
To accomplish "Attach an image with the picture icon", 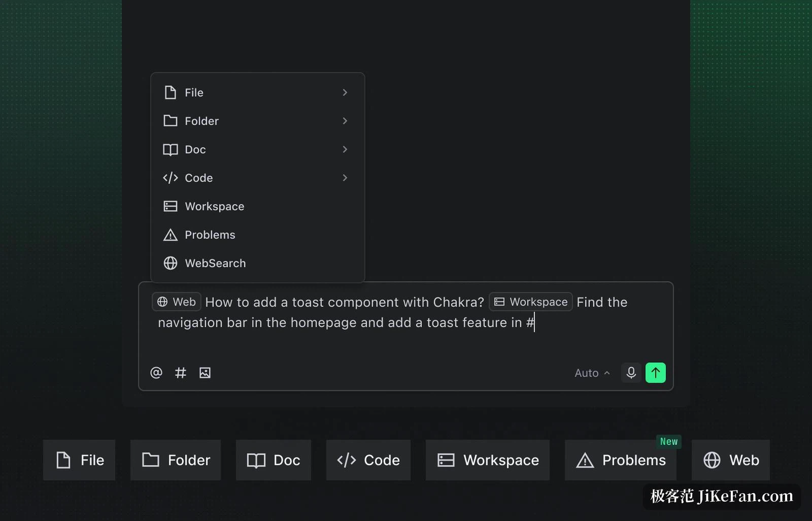I will [205, 373].
